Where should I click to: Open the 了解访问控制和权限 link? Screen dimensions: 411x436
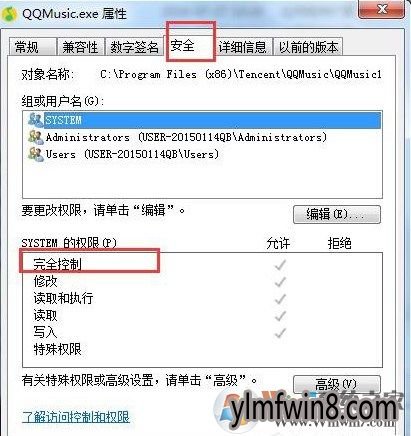76,417
